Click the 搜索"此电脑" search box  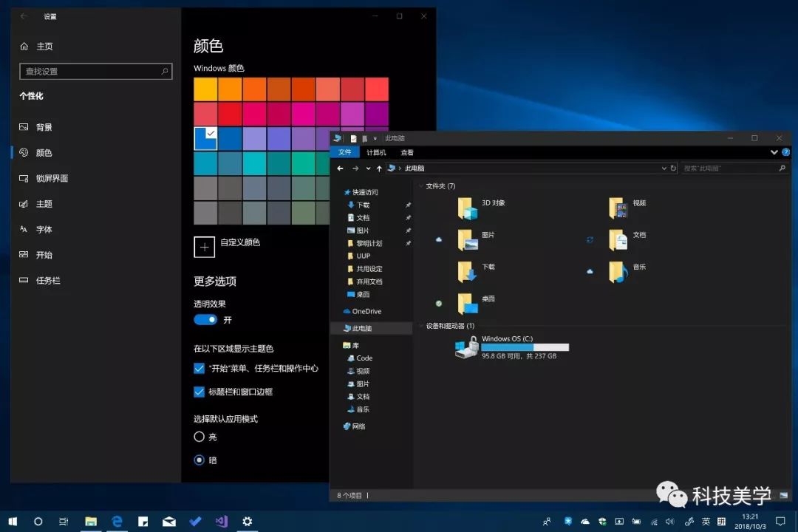click(734, 168)
